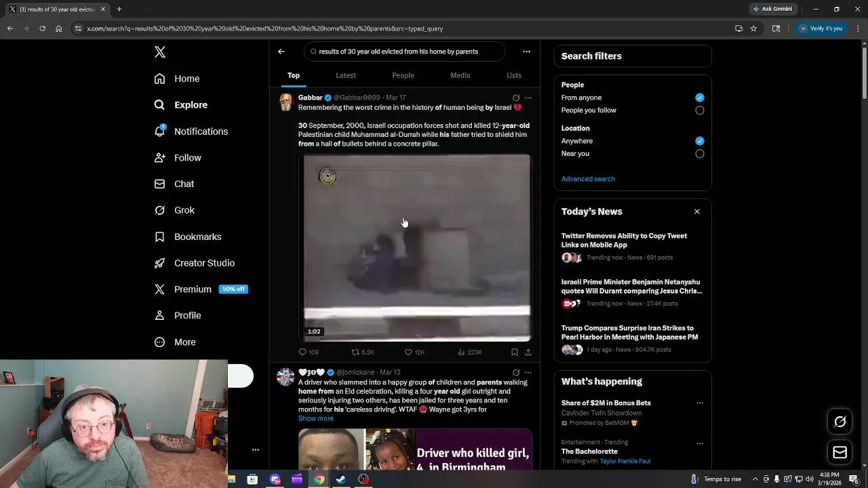Select 'People you follow' option
This screenshot has height=488, width=868.
point(700,110)
